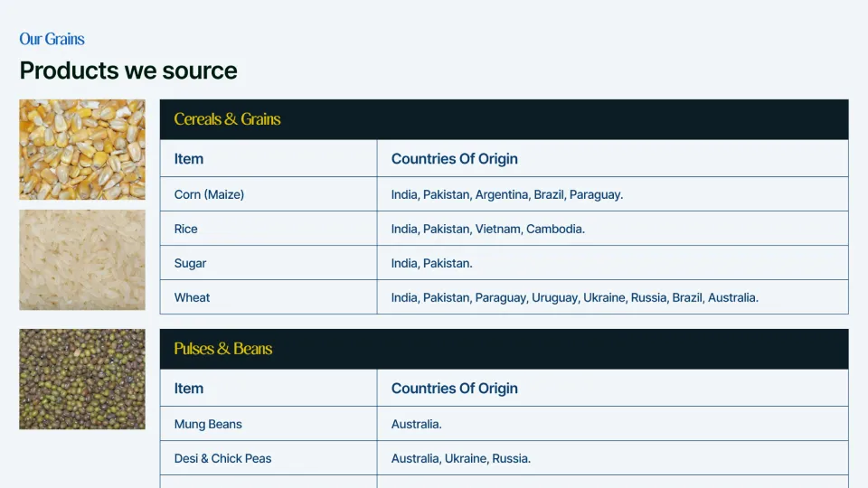Screen dimensions: 868x488
Task: Click the 'Sugar' item cell
Action: coord(190,263)
